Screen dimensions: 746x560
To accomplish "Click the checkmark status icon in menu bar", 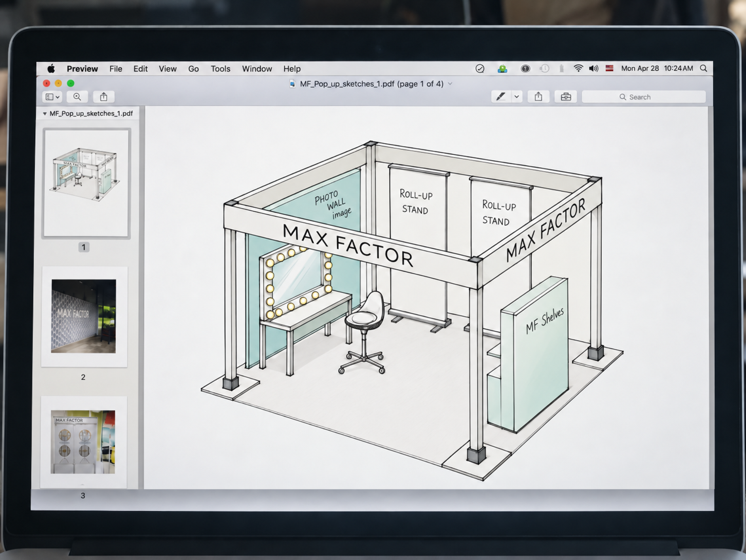I will click(x=480, y=69).
